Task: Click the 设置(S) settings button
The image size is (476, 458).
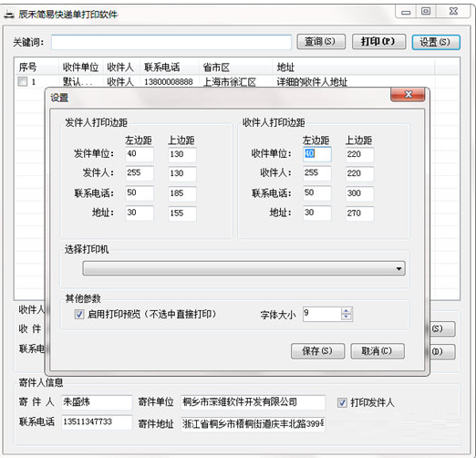Action: pyautogui.click(x=436, y=42)
